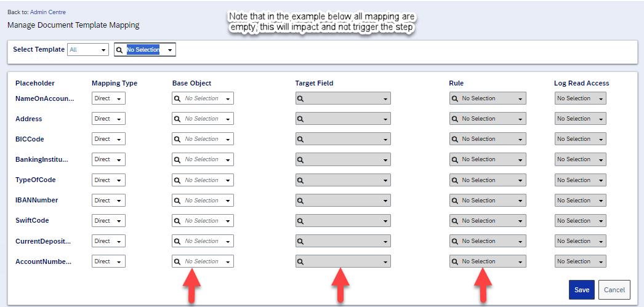644x307 pixels.
Task: Click search icon in TypeOfCode Base Object
Action: coord(177,180)
